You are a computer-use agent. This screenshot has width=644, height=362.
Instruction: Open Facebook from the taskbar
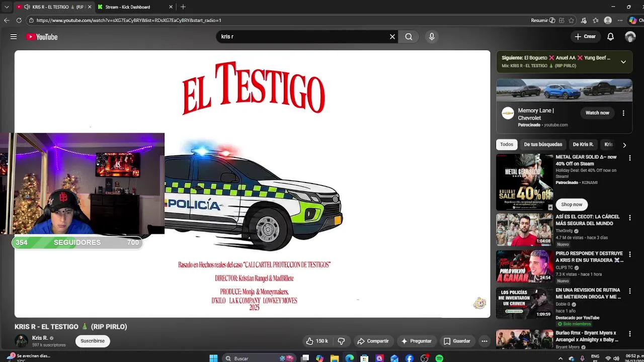410,358
